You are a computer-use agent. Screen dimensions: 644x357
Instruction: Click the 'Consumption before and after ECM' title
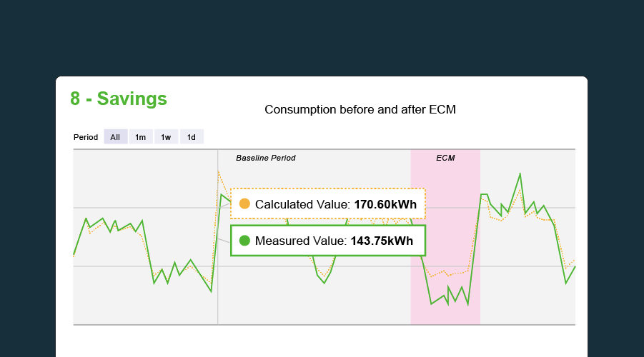360,110
